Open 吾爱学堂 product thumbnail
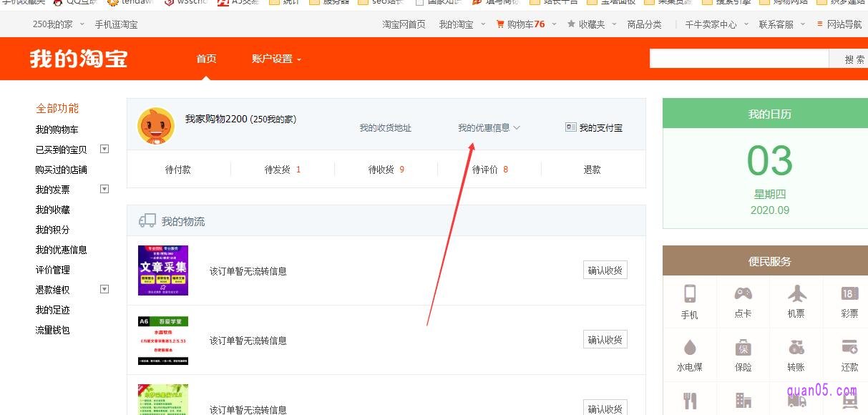The height and width of the screenshot is (415, 868). [x=163, y=340]
